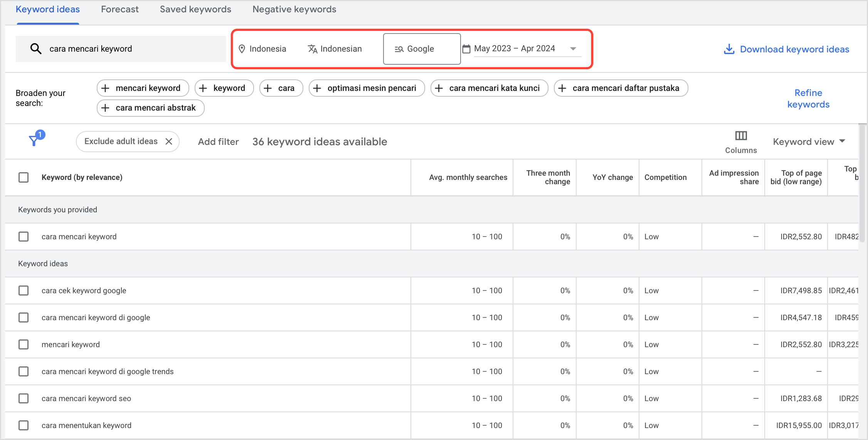Click the 'cara mencari keyword seo' keyword text

click(86, 398)
